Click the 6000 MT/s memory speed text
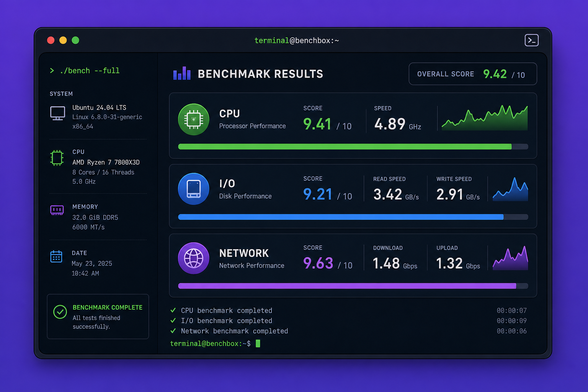The image size is (588, 392). tap(88, 227)
